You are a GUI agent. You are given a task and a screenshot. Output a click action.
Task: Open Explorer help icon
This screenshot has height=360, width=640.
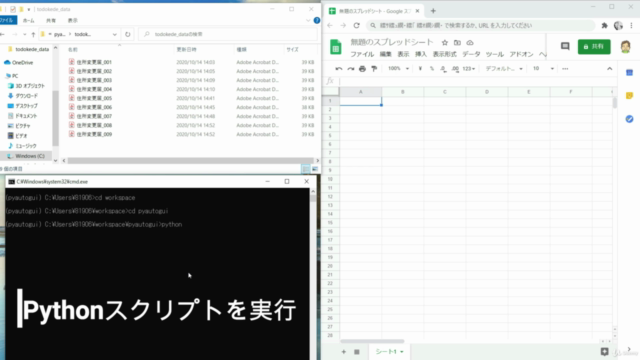[317, 20]
